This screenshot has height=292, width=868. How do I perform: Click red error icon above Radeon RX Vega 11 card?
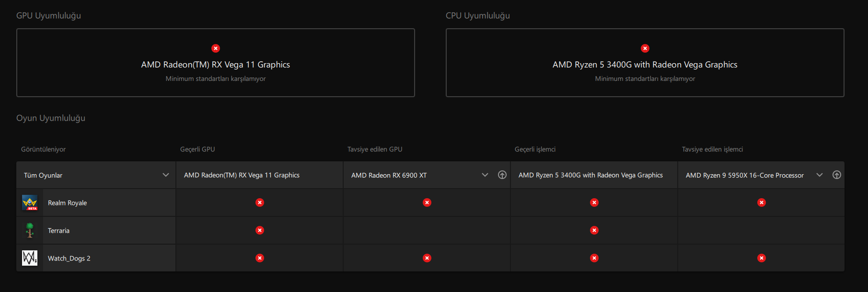click(216, 48)
